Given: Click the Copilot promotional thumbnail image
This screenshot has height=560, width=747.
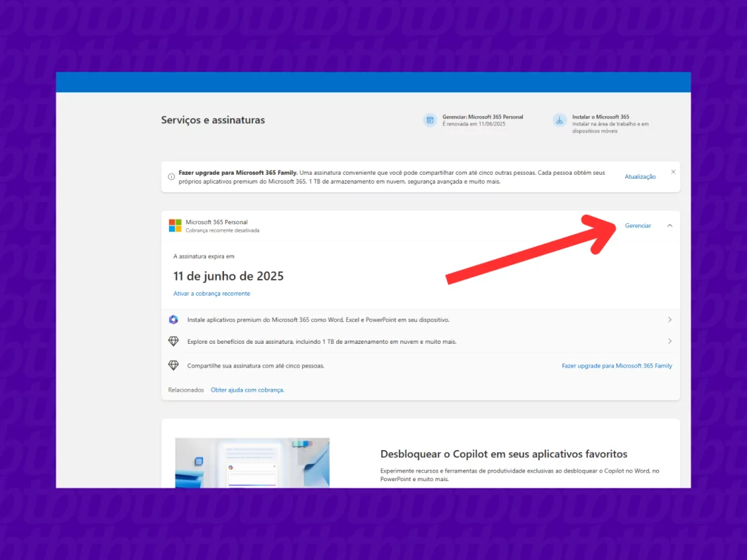Looking at the screenshot, I should click(252, 463).
